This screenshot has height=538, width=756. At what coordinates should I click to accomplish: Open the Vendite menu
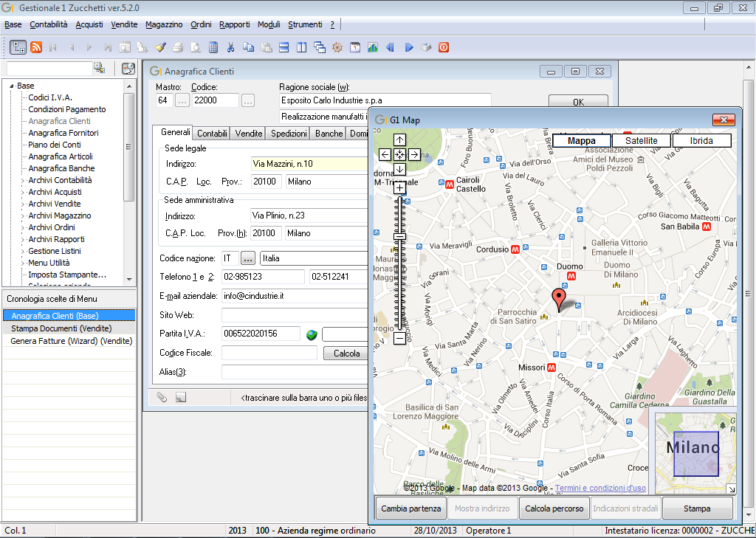click(124, 24)
